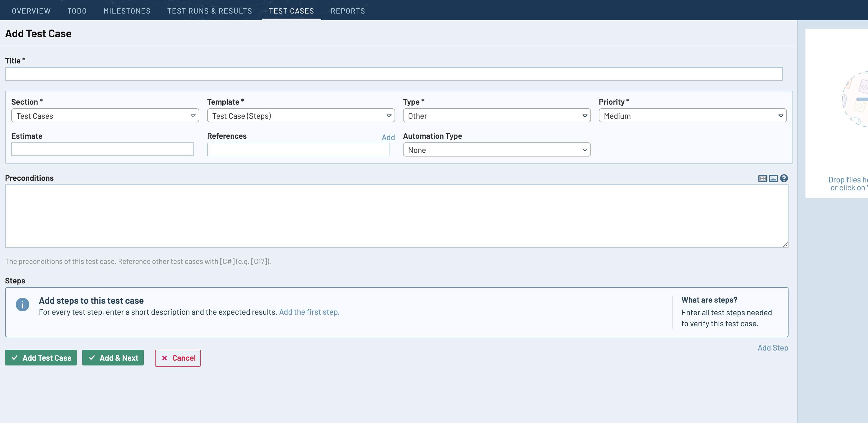The width and height of the screenshot is (868, 423).
Task: Click add image icon above Preconditions
Action: 773,178
